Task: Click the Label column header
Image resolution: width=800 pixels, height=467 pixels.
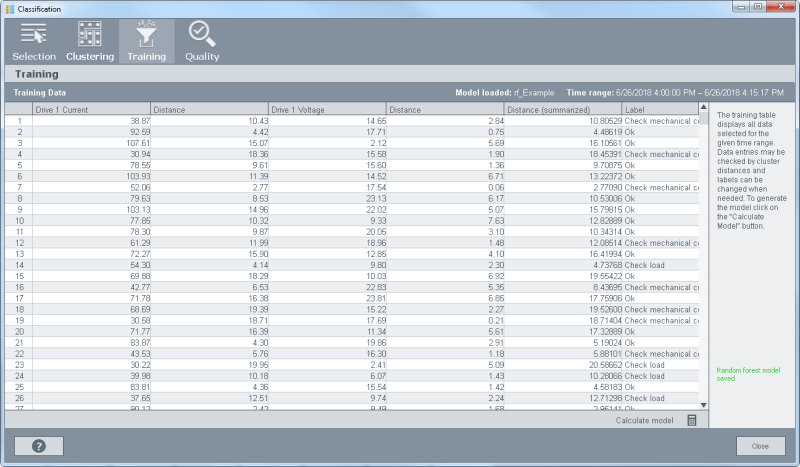Action: [x=660, y=109]
